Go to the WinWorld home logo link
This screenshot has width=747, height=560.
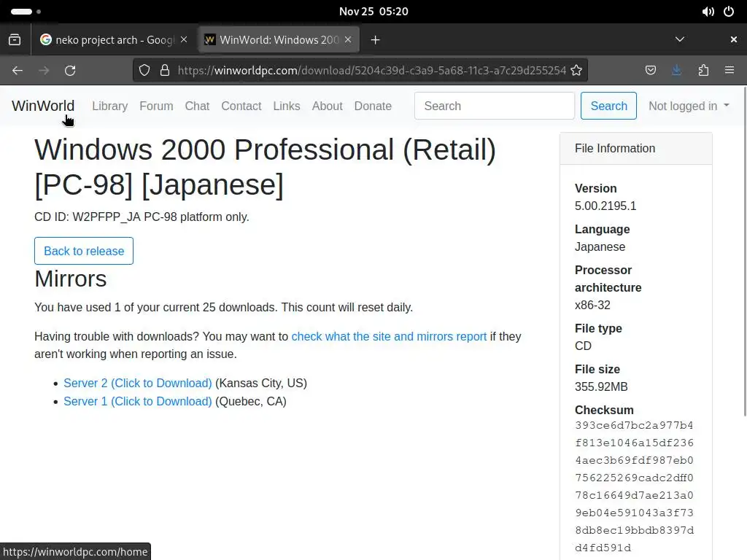43,106
